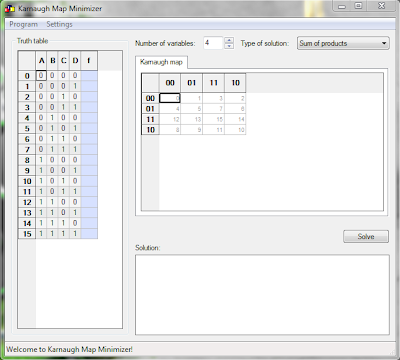Image resolution: width=400 pixels, height=360 pixels.
Task: Toggle f value for truth table row 1
Action: [89, 86]
